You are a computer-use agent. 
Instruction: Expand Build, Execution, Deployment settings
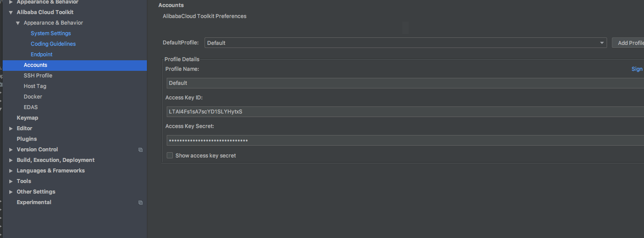[x=11, y=160]
